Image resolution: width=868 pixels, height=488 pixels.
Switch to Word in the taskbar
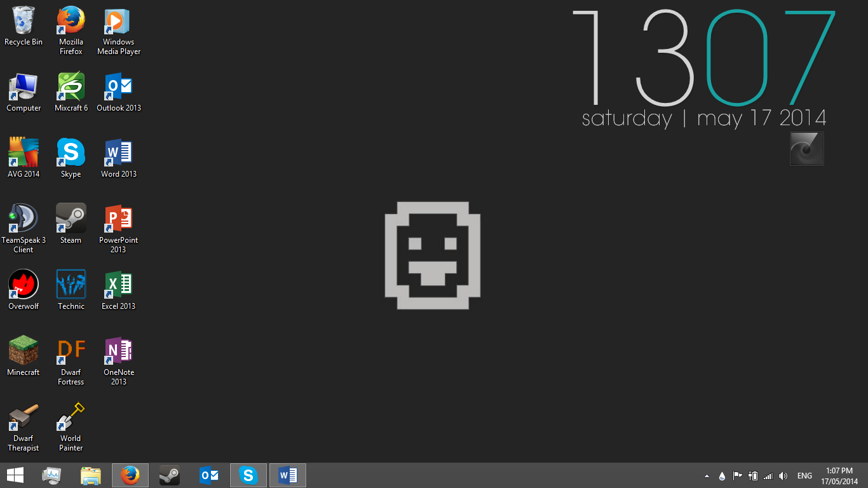(288, 475)
